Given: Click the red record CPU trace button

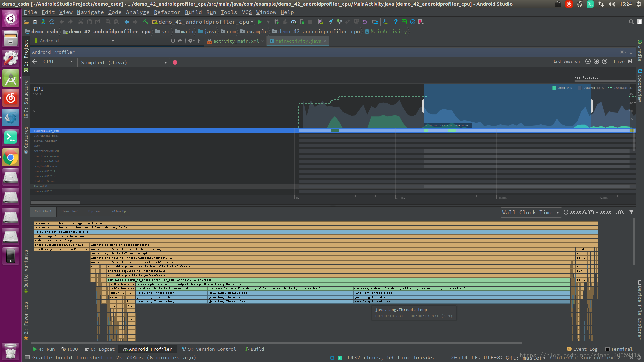Looking at the screenshot, I should click(x=175, y=62).
